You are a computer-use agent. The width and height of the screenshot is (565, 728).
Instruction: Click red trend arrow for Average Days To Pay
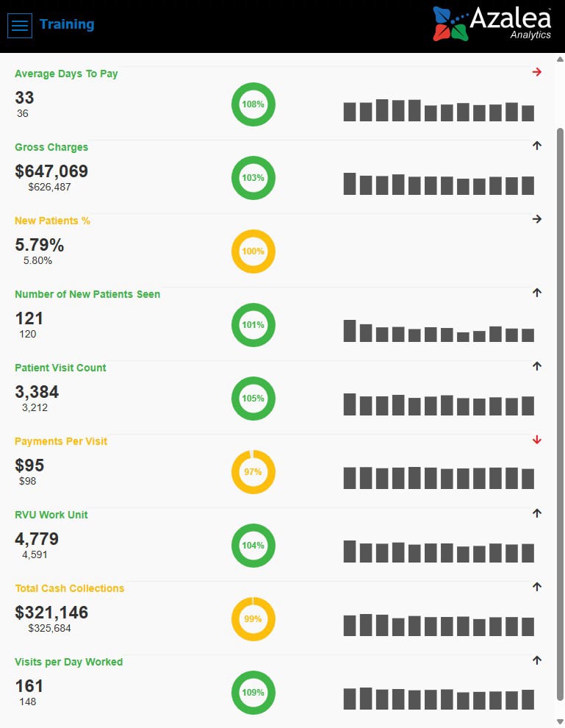[537, 72]
